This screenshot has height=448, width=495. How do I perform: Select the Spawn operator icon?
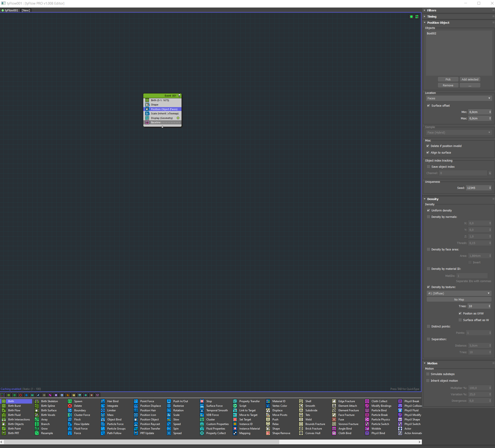[70, 401]
